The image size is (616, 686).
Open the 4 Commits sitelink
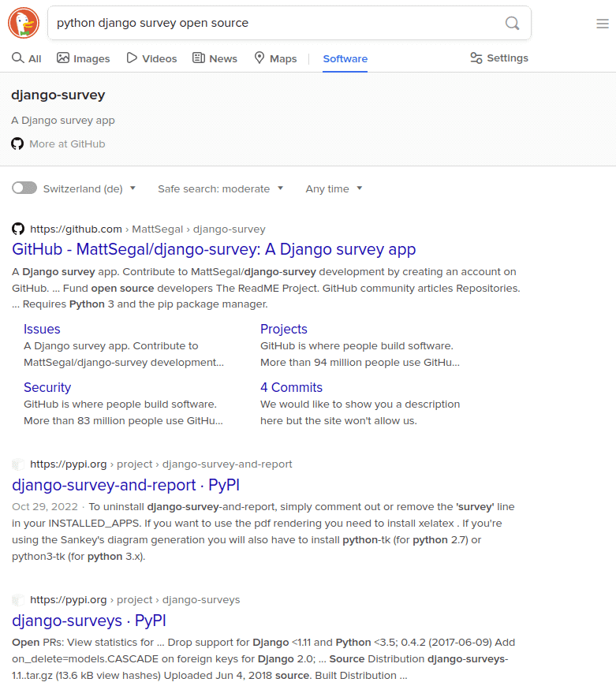(291, 387)
